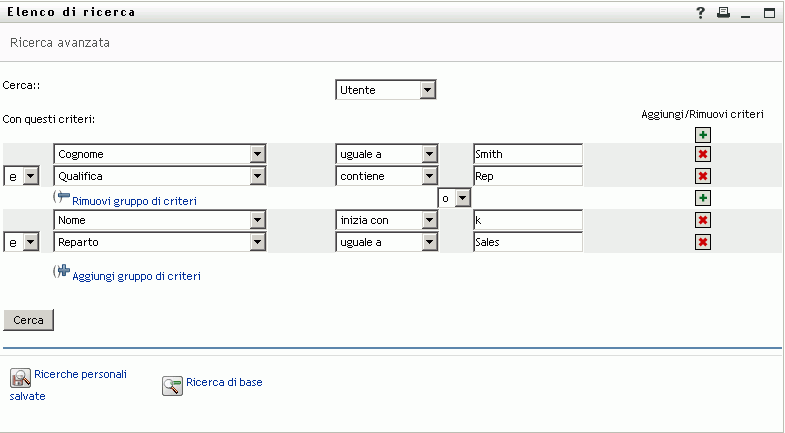Open the Ricerche personali salvate icon
The image size is (785, 433).
[x=20, y=378]
